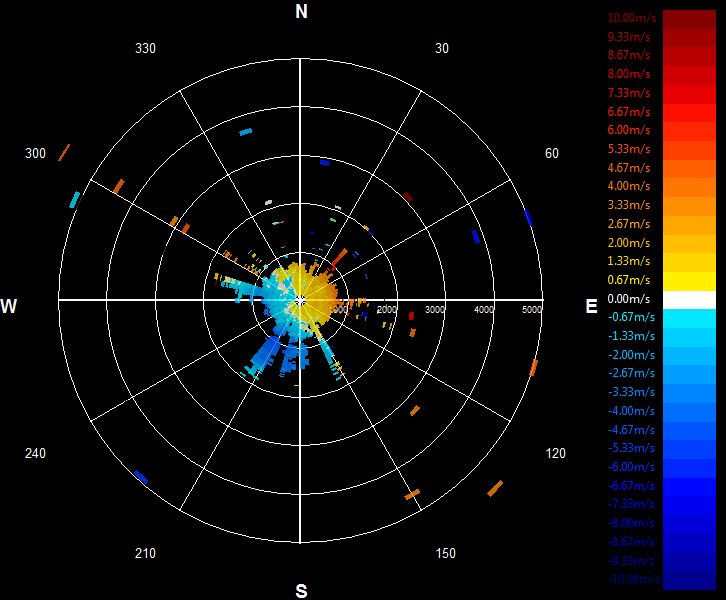Click the positive 4.67m/s legend label
726x600 pixels.
point(629,168)
